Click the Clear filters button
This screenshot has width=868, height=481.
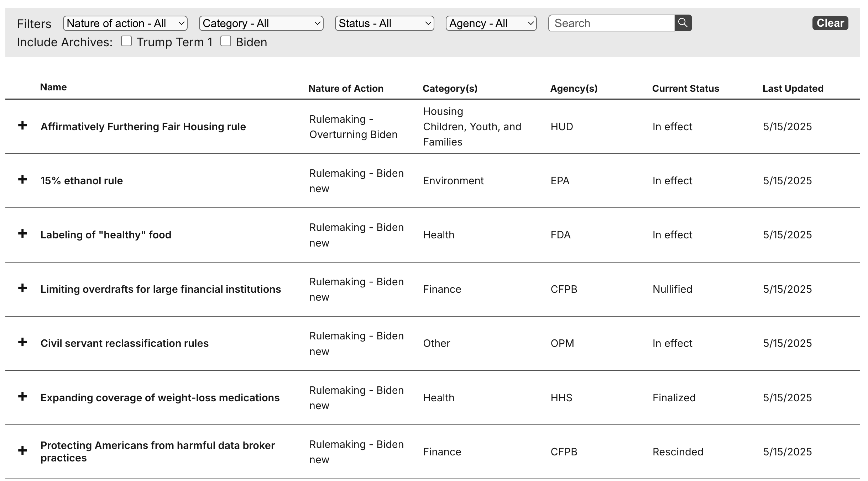[830, 23]
